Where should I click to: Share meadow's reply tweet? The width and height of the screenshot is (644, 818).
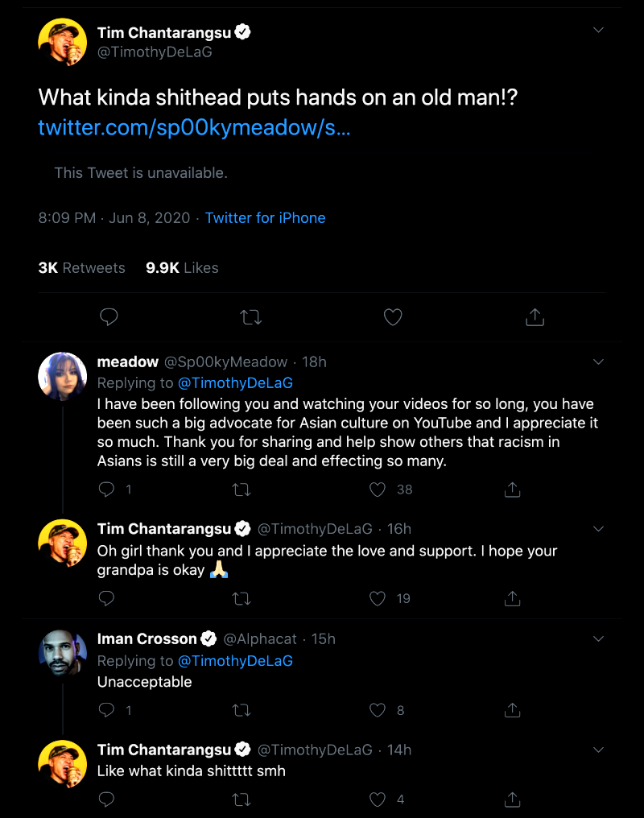pyautogui.click(x=513, y=490)
